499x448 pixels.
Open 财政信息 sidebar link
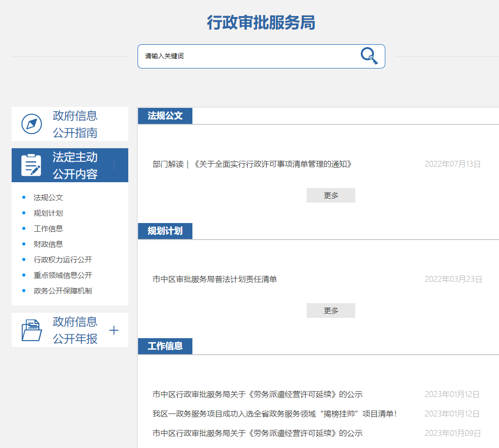click(x=49, y=244)
